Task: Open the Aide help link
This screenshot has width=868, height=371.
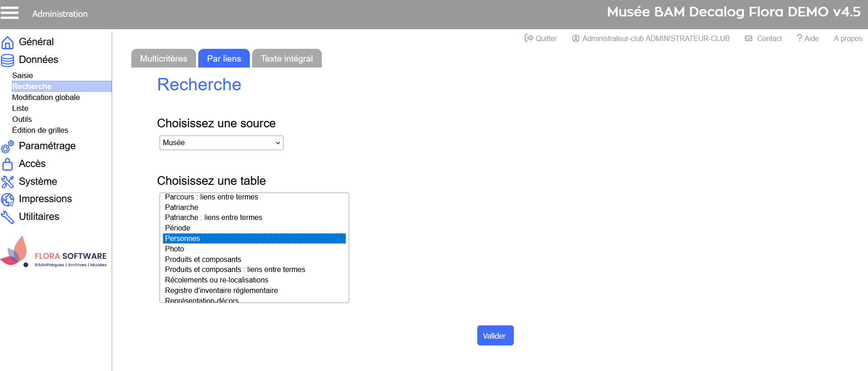Action: point(807,39)
